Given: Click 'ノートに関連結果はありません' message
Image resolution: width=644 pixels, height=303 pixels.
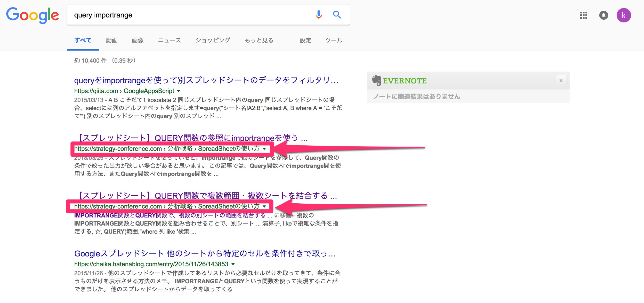Looking at the screenshot, I should coord(417,96).
